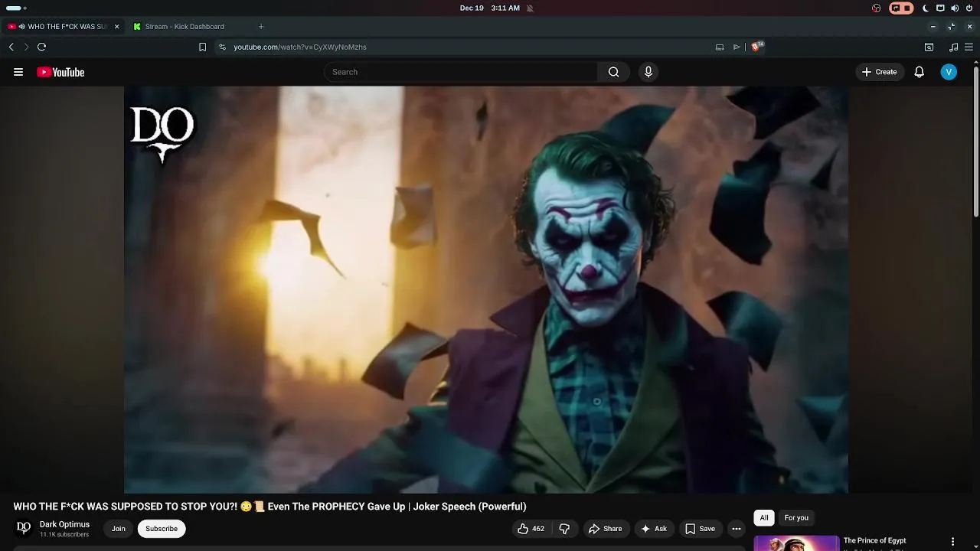Dislike the video with thumbs down
980x551 pixels.
pyautogui.click(x=564, y=529)
